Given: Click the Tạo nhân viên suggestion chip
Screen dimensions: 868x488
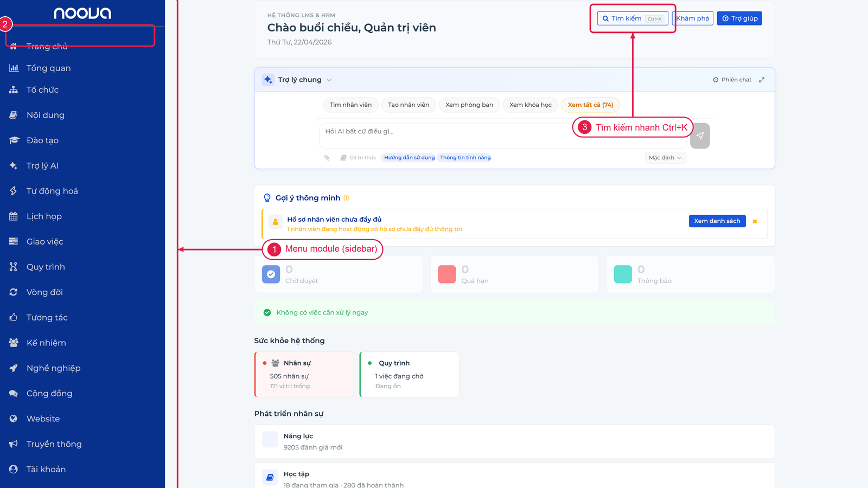Looking at the screenshot, I should point(409,105).
